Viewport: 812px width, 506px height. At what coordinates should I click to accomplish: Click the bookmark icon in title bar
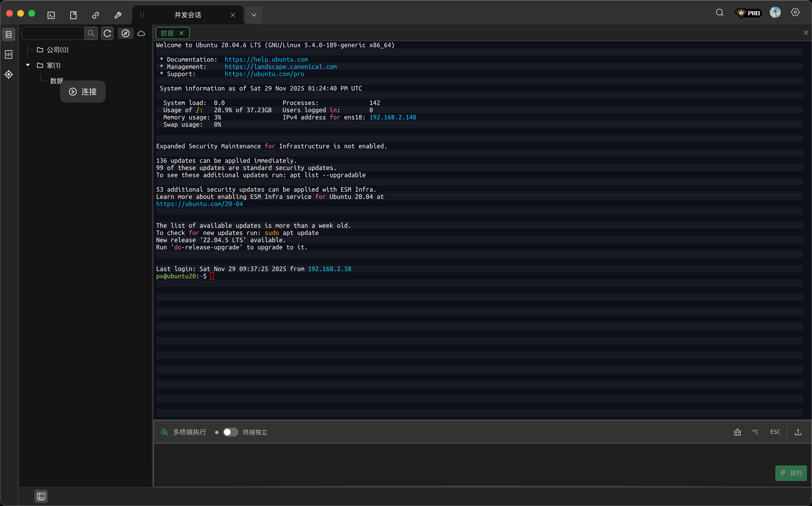pyautogui.click(x=73, y=15)
